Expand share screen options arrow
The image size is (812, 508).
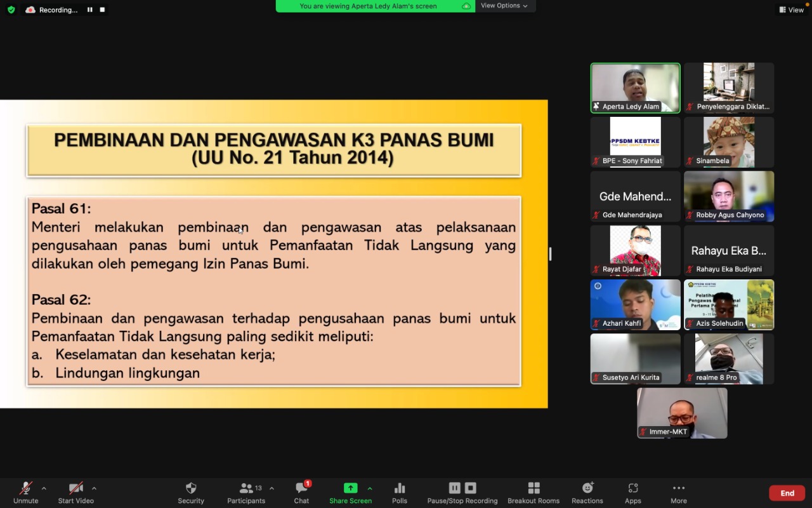(370, 488)
